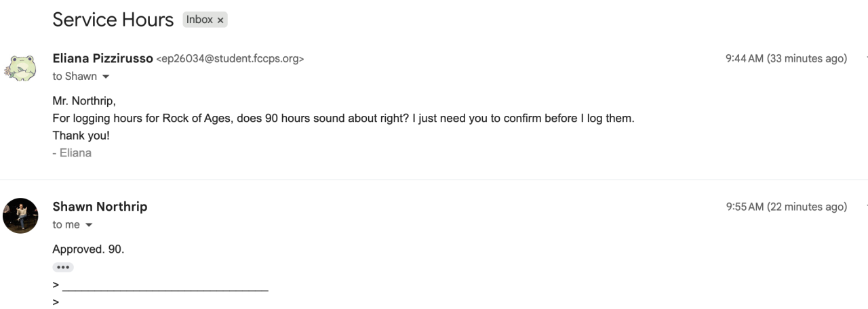Click the Inbox label chip
The image size is (868, 309).
coord(199,20)
